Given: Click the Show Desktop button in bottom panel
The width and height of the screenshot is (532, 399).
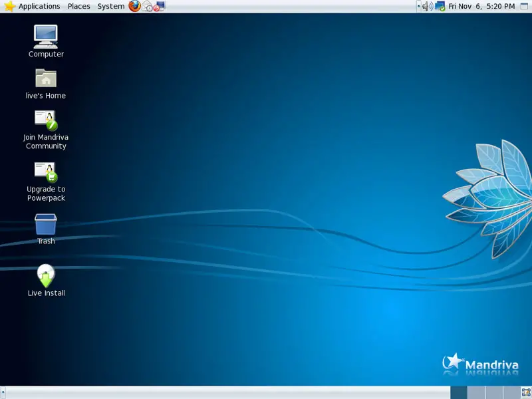Looking at the screenshot, I should [x=4, y=392].
